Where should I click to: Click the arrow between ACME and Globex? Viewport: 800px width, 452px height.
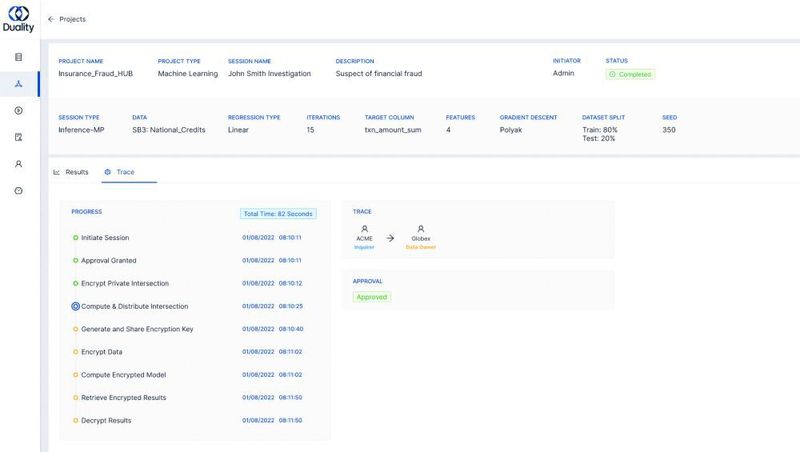coord(390,238)
